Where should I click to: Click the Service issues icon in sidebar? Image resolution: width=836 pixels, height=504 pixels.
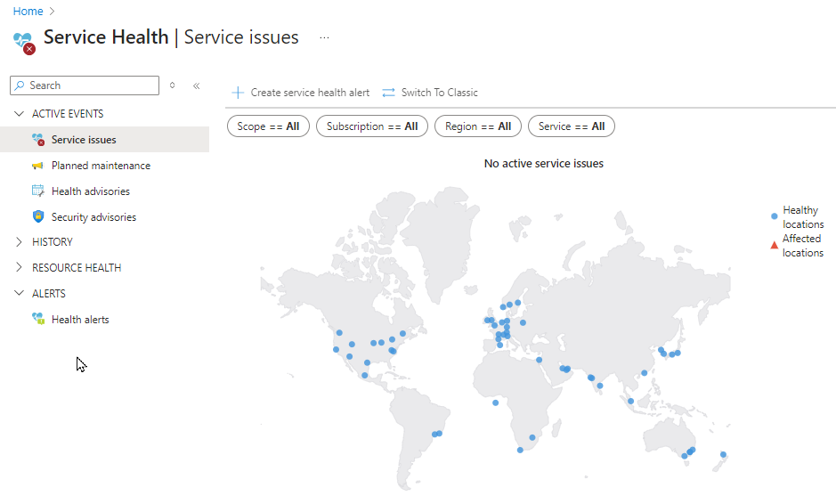(38, 140)
